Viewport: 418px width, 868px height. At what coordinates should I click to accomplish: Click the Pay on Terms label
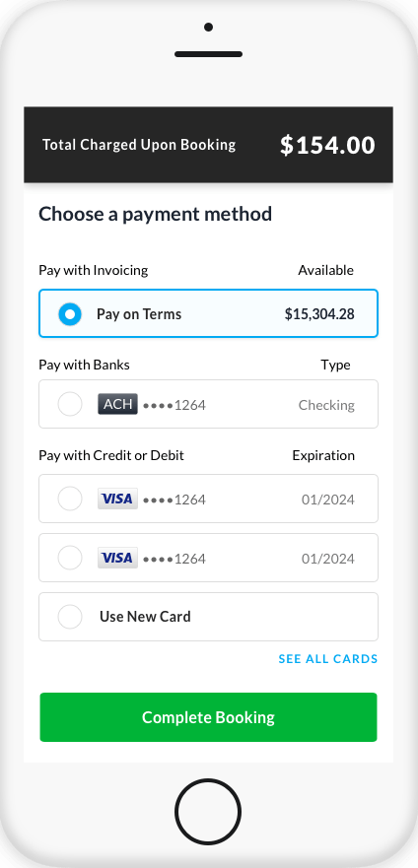point(139,314)
